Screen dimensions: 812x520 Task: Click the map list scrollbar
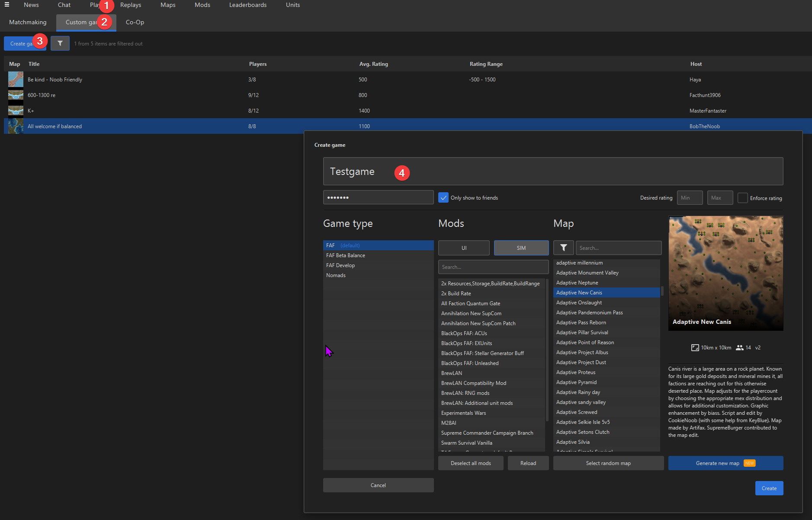662,291
